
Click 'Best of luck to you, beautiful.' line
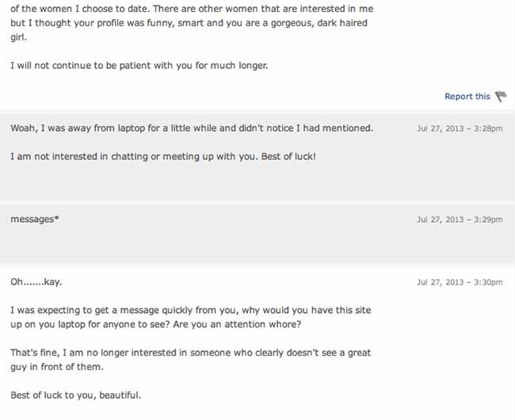click(x=76, y=395)
